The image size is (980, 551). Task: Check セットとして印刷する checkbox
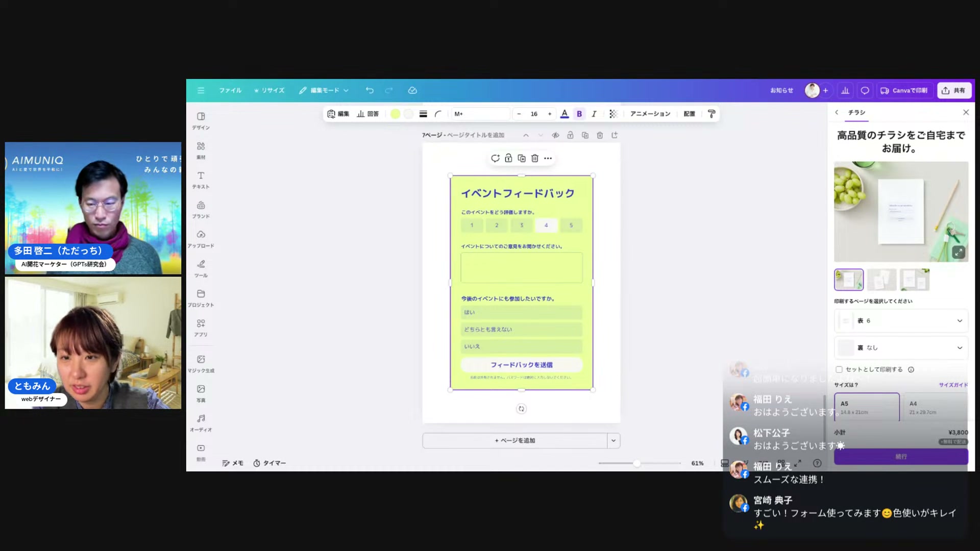point(839,369)
